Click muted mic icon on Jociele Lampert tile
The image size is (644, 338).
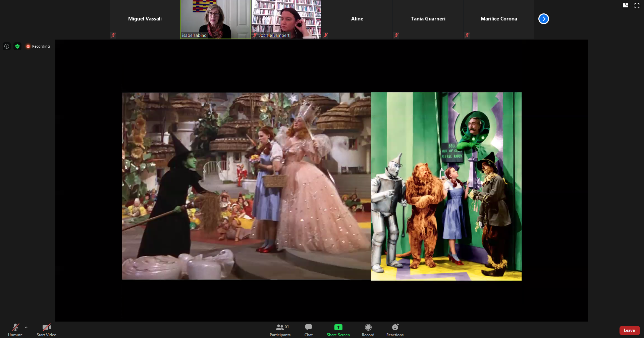click(255, 35)
